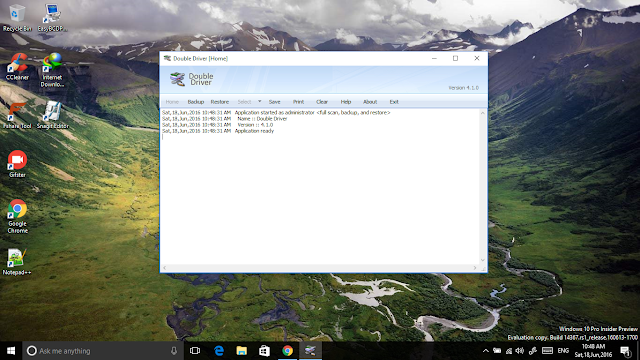Click the network icon in system tray
Image resolution: width=640 pixels, height=360 pixels.
(x=509, y=351)
